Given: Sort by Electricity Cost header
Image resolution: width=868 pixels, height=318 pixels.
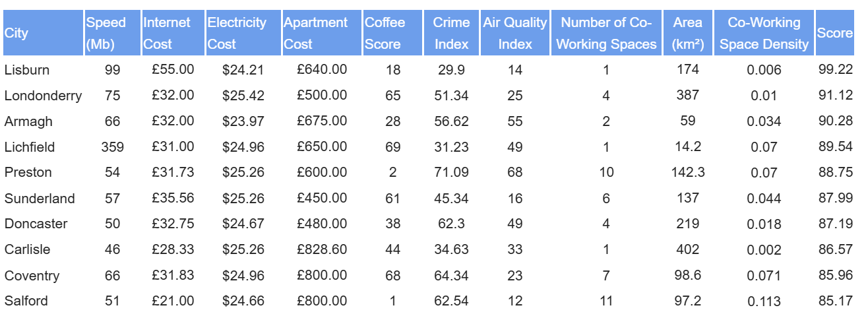Looking at the screenshot, I should (243, 33).
